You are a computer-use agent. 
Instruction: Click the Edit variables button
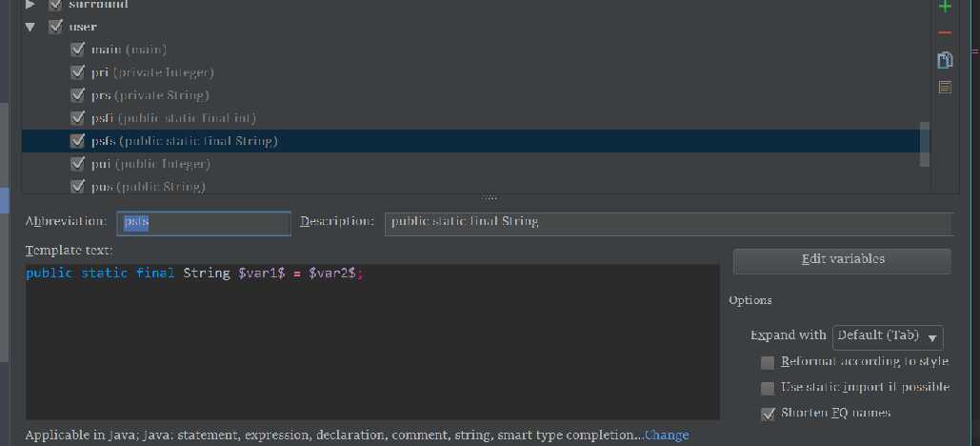tap(842, 261)
